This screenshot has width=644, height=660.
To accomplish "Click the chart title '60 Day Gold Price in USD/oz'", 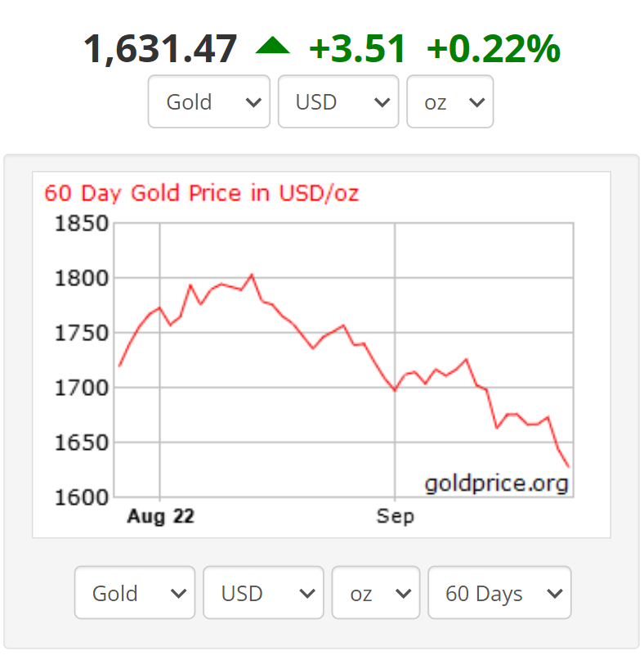I will click(x=201, y=194).
